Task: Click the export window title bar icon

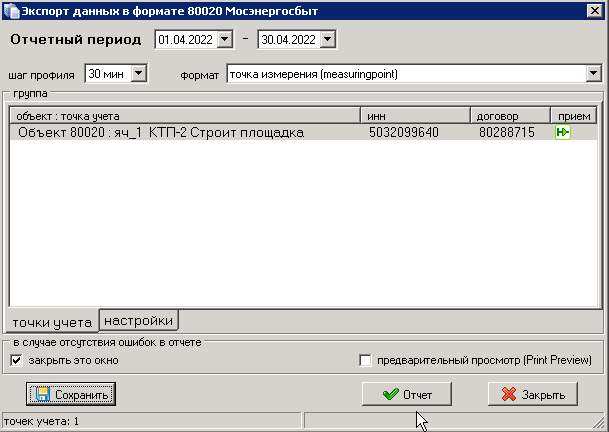Action: (11, 10)
